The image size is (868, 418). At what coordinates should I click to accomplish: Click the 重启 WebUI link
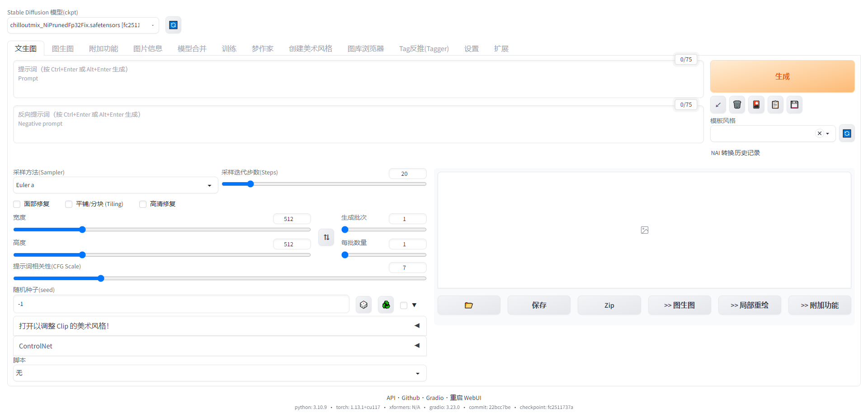pos(466,398)
